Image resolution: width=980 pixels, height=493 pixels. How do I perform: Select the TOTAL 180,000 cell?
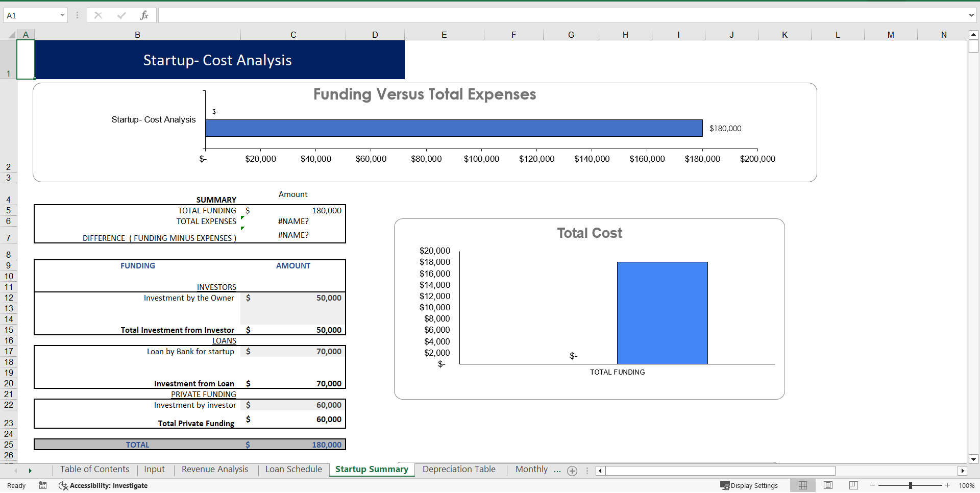tap(293, 445)
